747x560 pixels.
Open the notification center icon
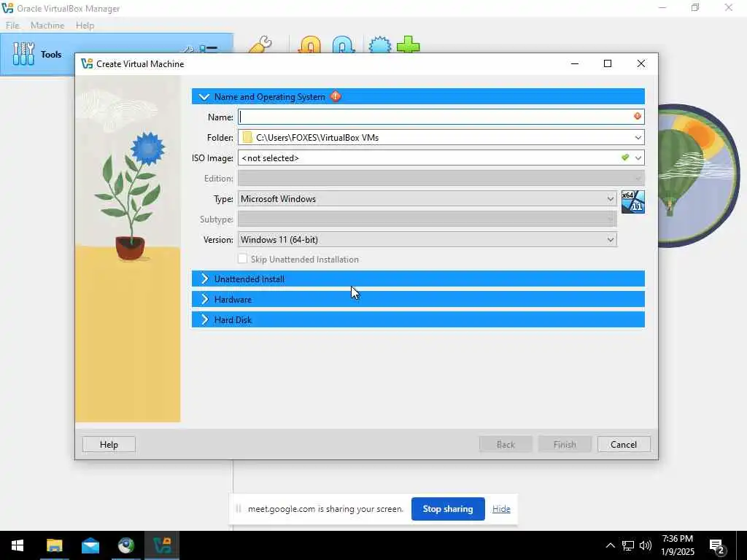(x=717, y=547)
